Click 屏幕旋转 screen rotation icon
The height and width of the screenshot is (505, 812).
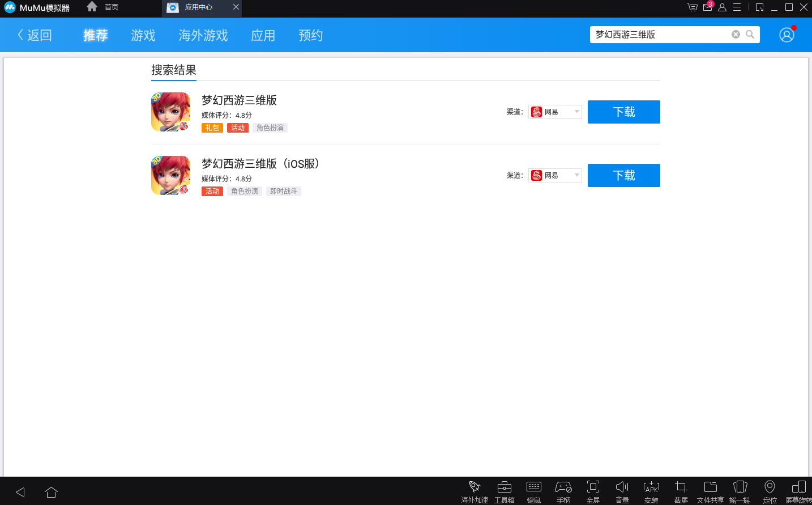(x=799, y=492)
